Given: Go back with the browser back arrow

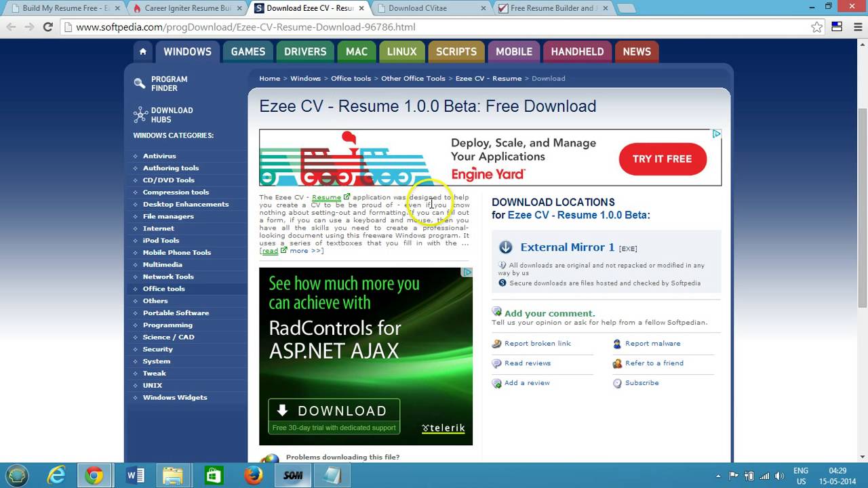Looking at the screenshot, I should 11,27.
